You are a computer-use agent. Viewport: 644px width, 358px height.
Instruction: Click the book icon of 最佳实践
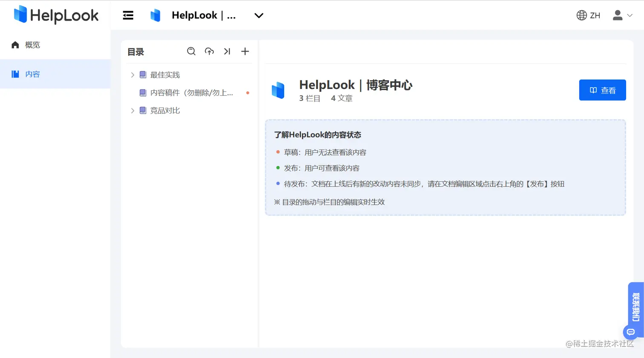click(x=143, y=75)
